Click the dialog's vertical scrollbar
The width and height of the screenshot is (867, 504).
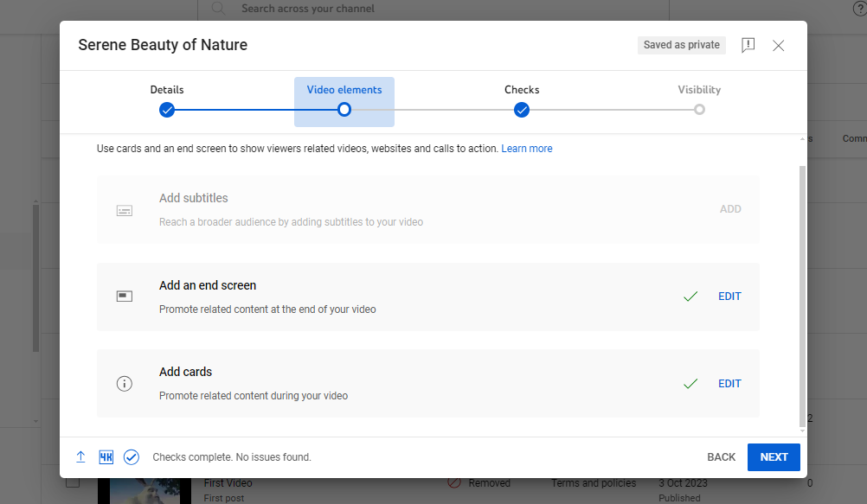click(802, 296)
